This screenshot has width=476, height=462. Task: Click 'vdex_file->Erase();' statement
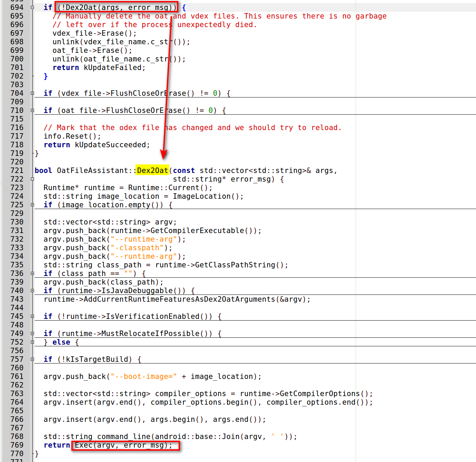[x=95, y=33]
